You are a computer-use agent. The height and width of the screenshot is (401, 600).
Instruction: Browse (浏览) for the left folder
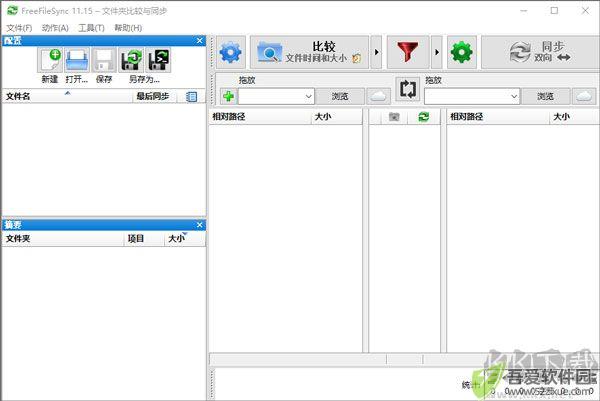pyautogui.click(x=340, y=96)
